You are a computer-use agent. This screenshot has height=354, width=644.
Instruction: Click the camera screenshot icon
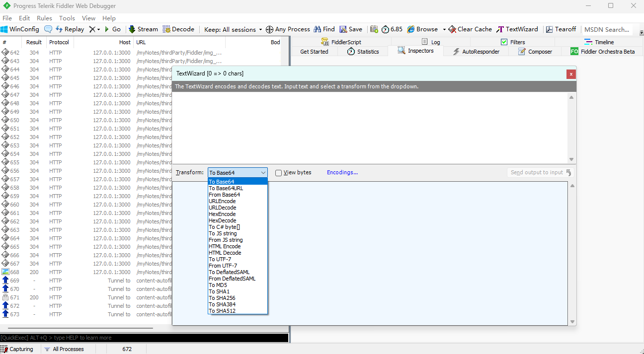tap(374, 29)
